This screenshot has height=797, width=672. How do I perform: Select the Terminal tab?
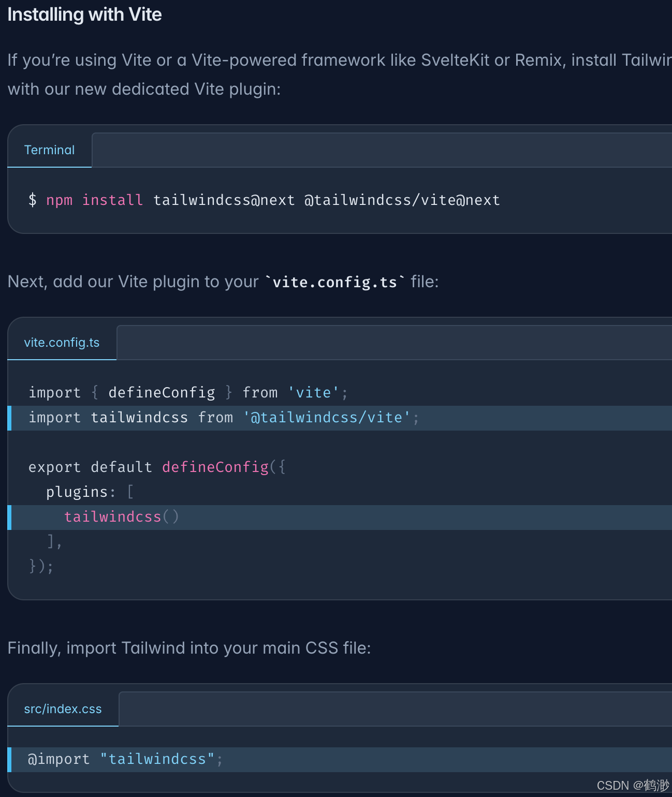[50, 150]
